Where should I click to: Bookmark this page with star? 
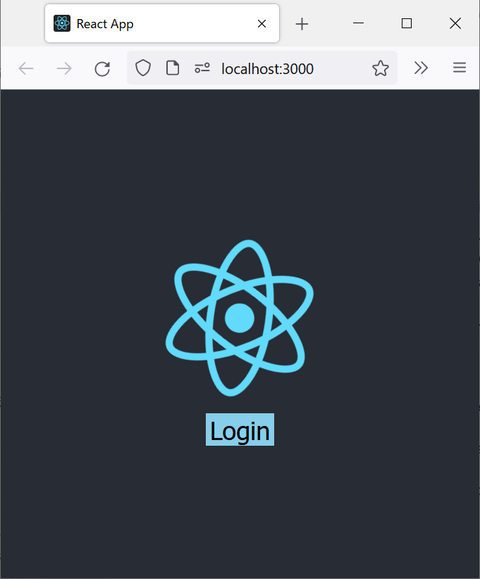[380, 68]
